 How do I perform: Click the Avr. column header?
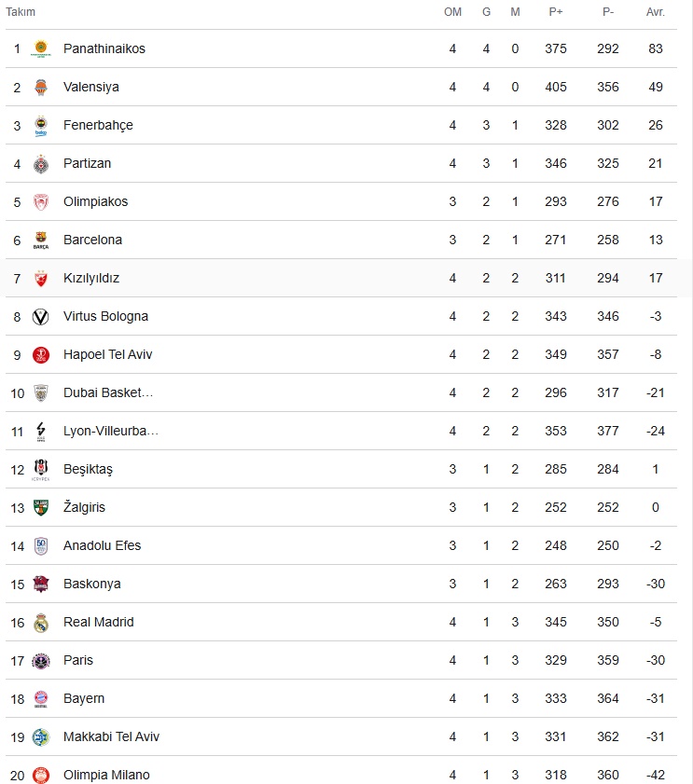656,12
